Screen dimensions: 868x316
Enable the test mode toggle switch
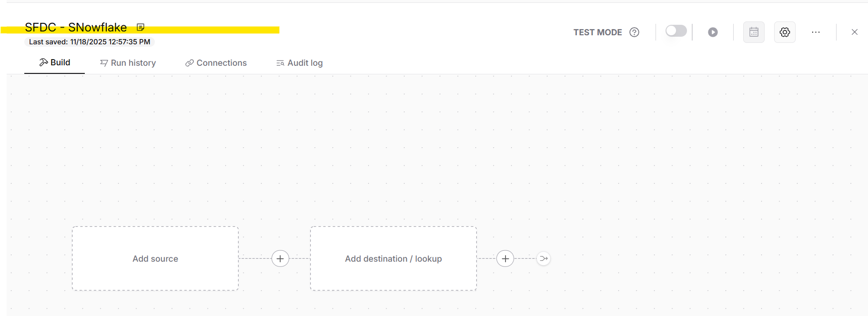pyautogui.click(x=676, y=31)
